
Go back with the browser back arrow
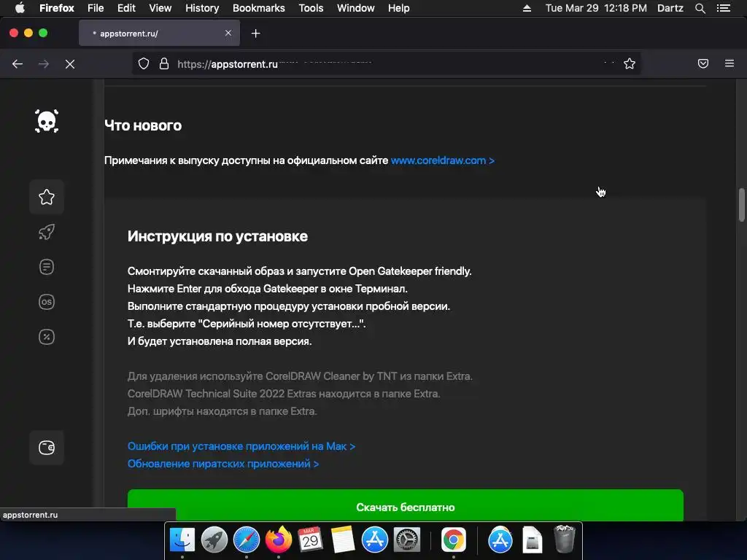click(x=18, y=64)
